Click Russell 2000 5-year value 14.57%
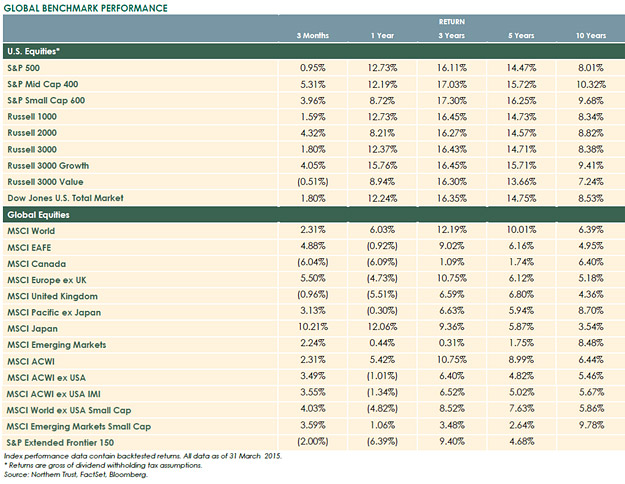 point(521,133)
